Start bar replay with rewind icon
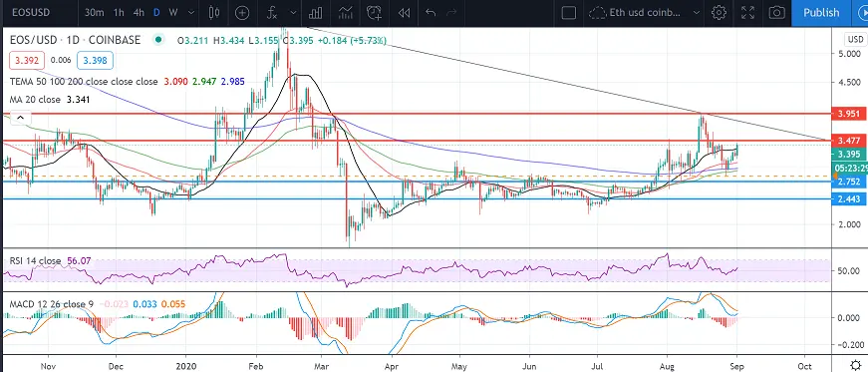Screen dimensions: 868x372 [405, 13]
